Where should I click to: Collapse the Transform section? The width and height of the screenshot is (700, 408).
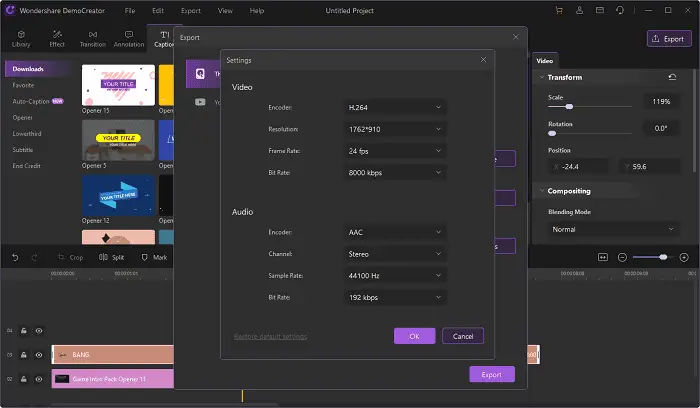(542, 77)
